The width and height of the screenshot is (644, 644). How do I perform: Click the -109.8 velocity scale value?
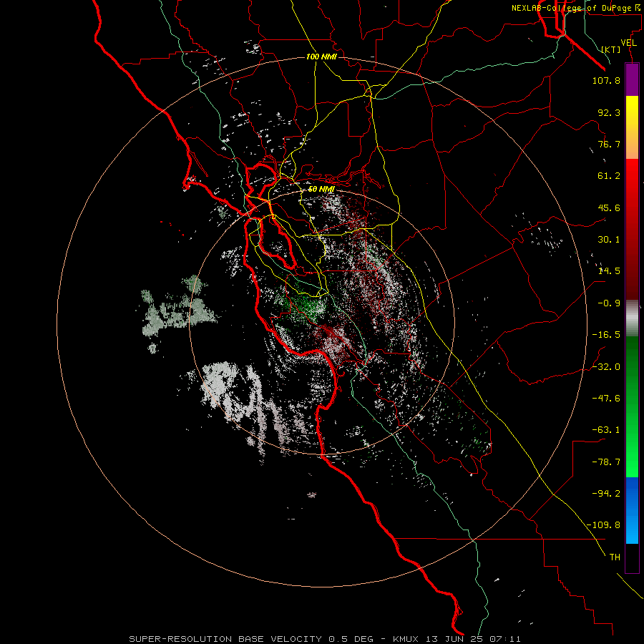coord(603,525)
